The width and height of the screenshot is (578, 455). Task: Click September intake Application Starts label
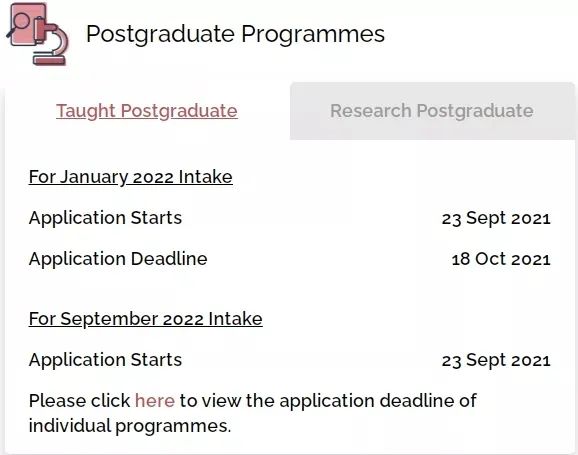click(105, 360)
